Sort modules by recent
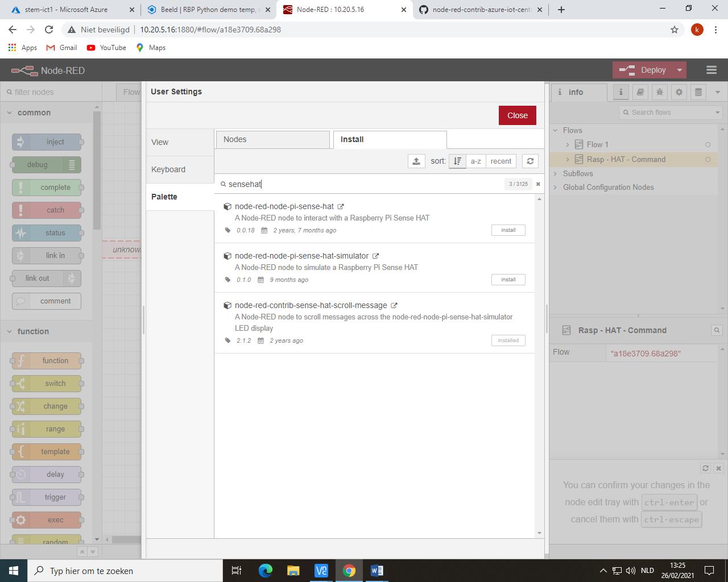The width and height of the screenshot is (728, 582). point(501,161)
